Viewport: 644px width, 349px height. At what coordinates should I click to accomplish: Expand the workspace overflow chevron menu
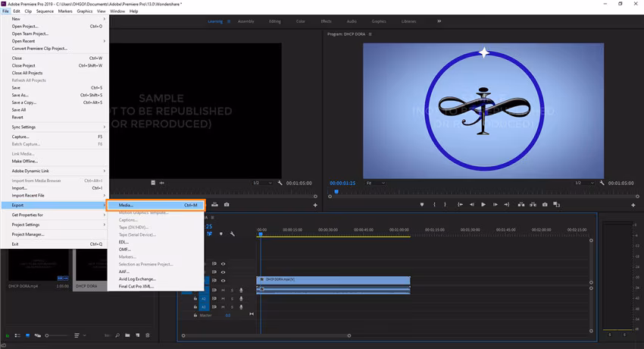(439, 21)
